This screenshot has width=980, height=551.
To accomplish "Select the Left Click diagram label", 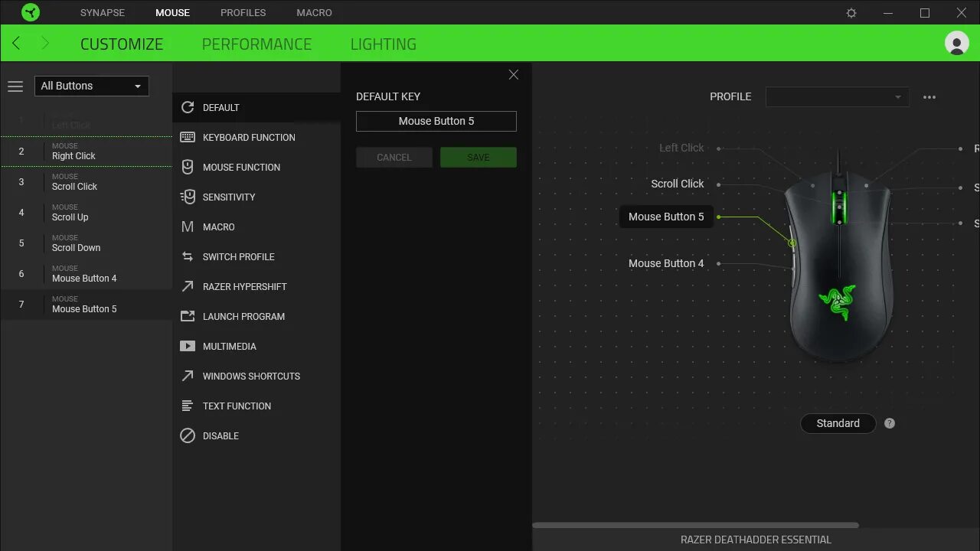I will click(681, 148).
